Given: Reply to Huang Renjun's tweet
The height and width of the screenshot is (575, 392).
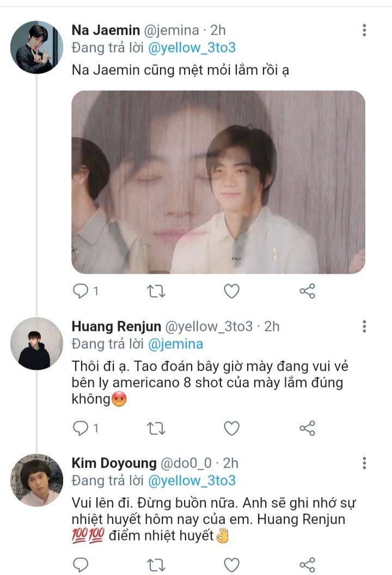Looking at the screenshot, I should pyautogui.click(x=81, y=429).
